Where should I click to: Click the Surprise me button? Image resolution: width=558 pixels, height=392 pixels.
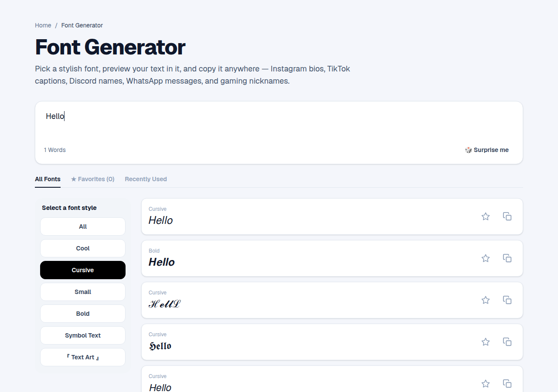[x=487, y=150]
